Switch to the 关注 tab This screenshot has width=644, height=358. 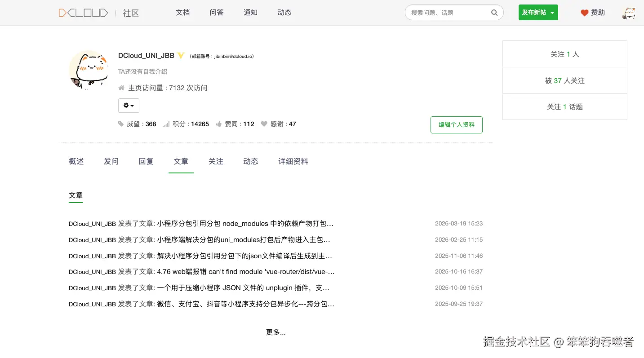click(216, 161)
